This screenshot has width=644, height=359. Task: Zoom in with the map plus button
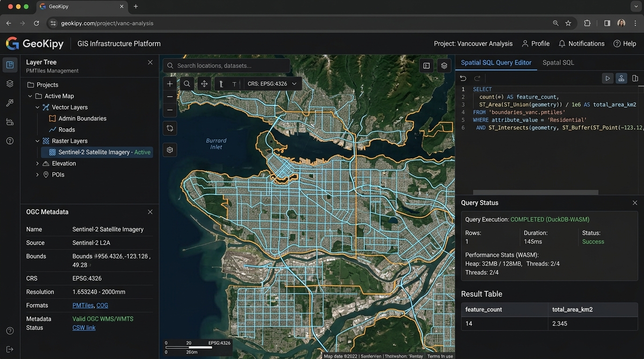click(x=170, y=84)
